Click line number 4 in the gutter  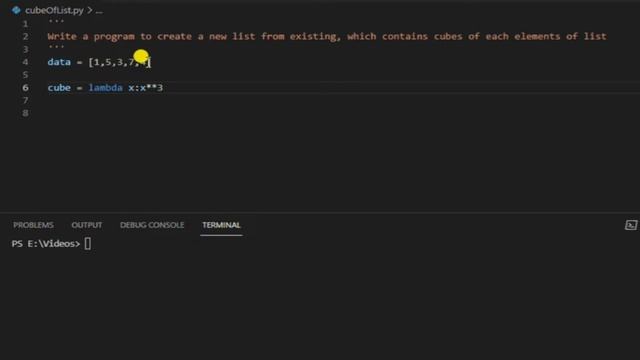click(x=25, y=62)
